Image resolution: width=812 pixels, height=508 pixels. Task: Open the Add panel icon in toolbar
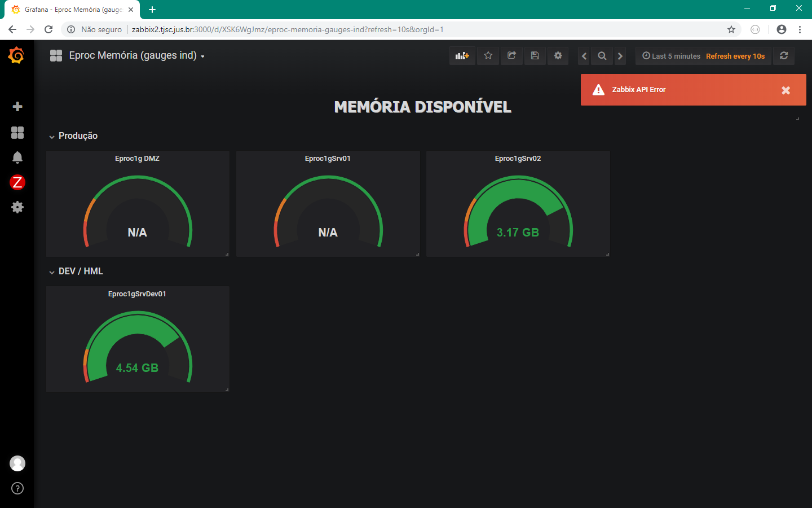(462, 56)
